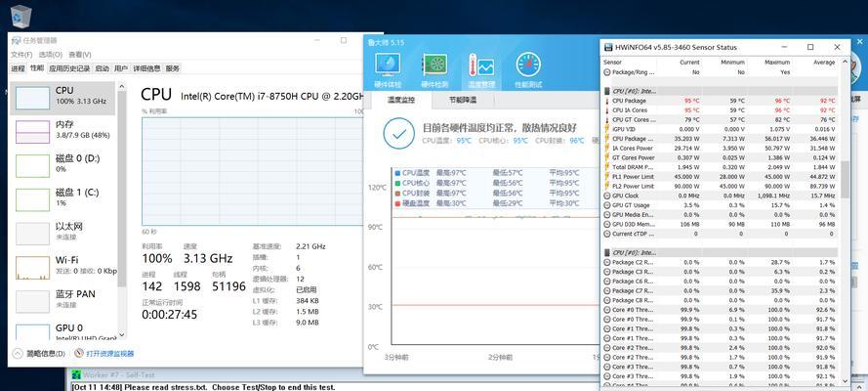The image size is (868, 391).
Task: Click Current cTDP sensor icon
Action: [x=606, y=234]
